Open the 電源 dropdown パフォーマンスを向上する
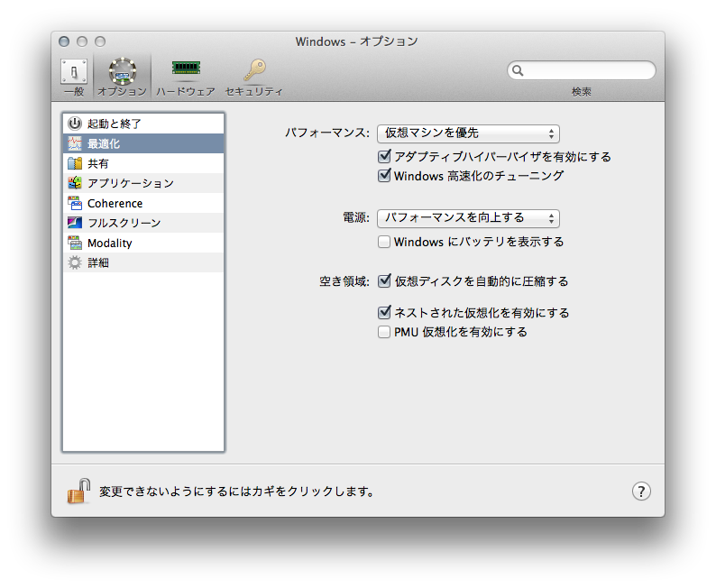This screenshot has height=588, width=716. (x=468, y=218)
